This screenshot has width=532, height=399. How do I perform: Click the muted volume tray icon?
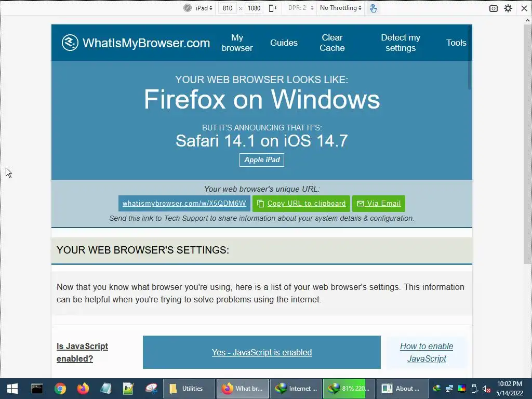(486, 389)
